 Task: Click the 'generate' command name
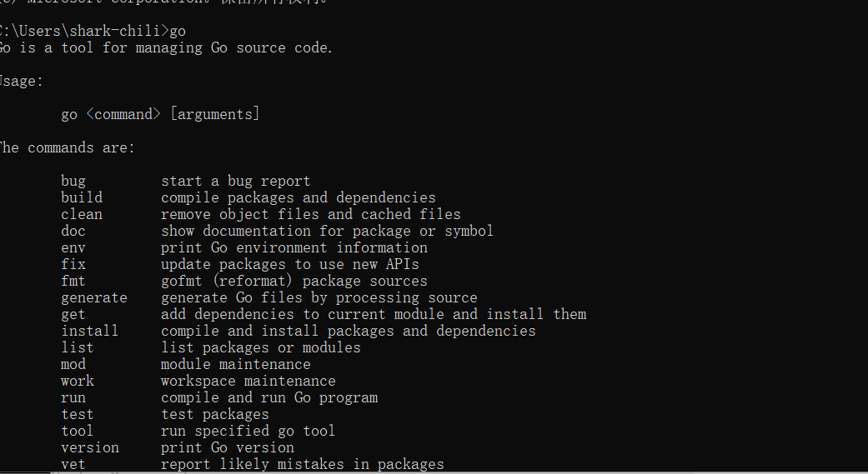[x=94, y=297]
